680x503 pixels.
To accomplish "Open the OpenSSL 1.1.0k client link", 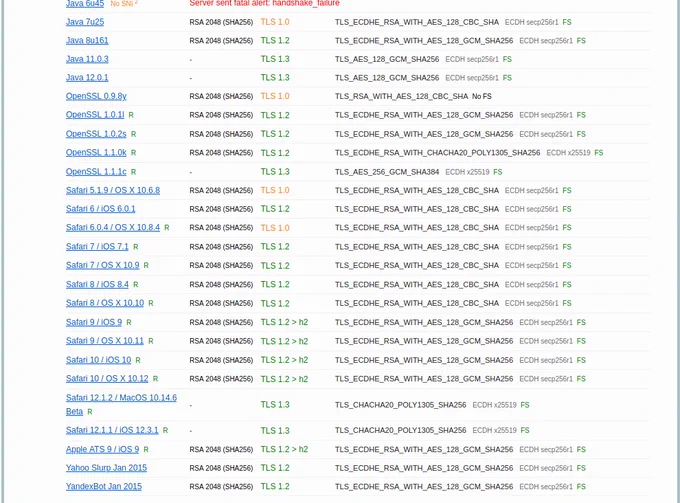I will point(96,153).
